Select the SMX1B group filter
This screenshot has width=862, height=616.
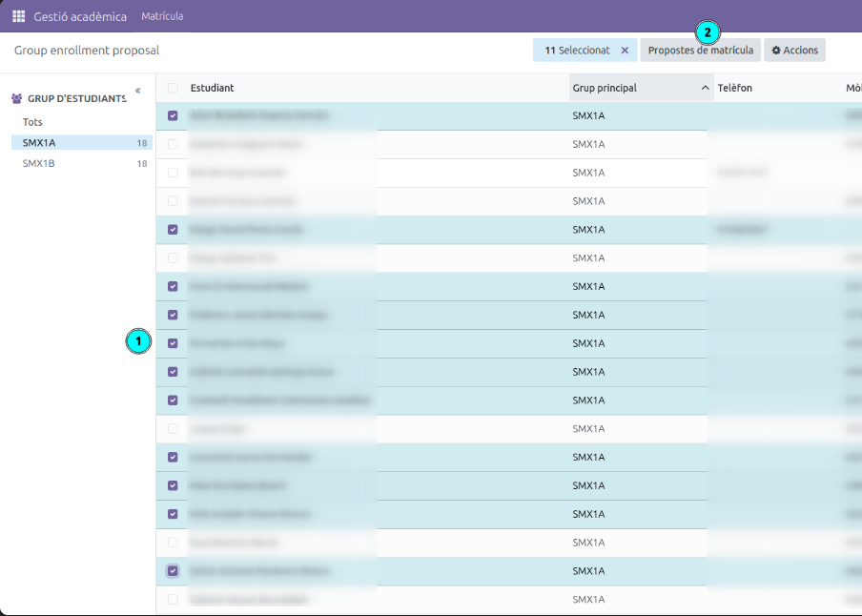coord(82,163)
